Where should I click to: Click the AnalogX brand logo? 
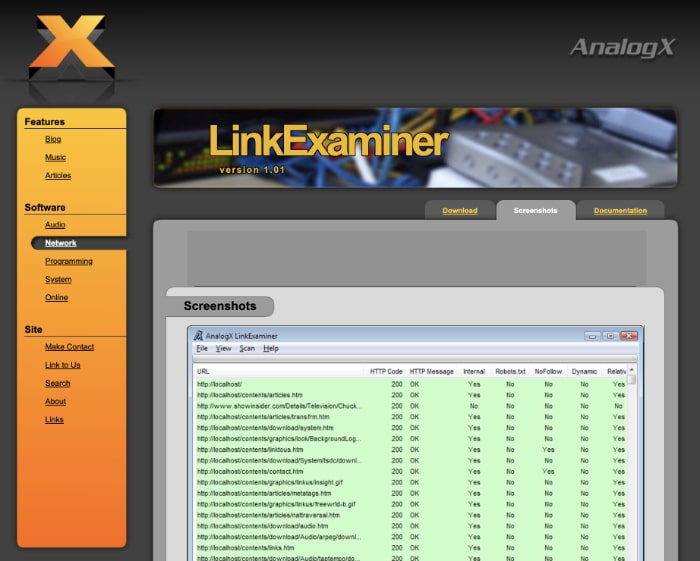(622, 47)
